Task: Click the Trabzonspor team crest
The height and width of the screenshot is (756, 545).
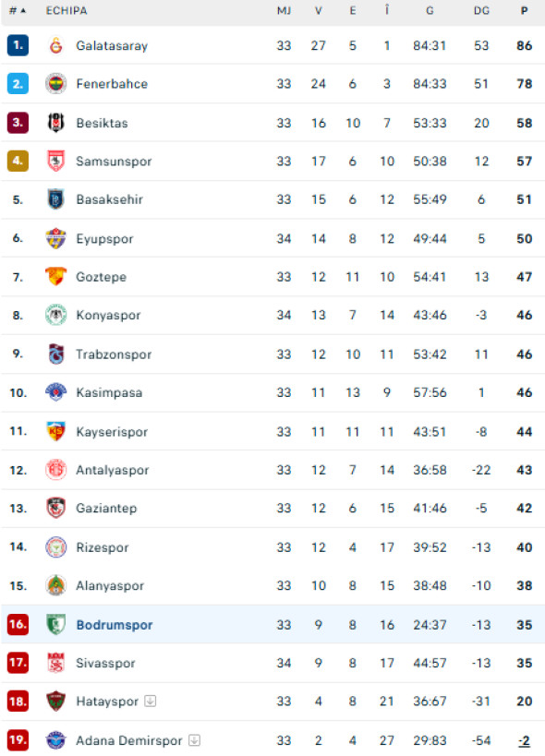Action: point(56,354)
